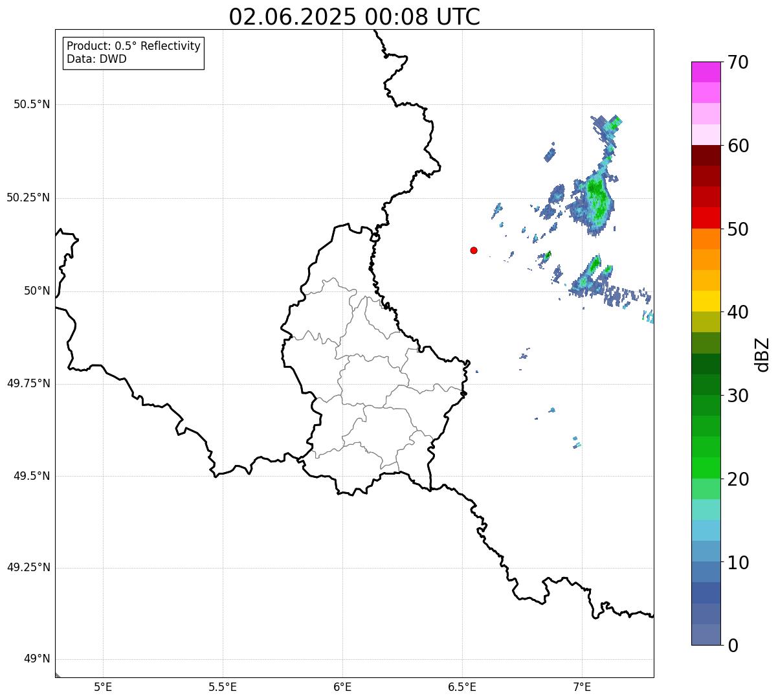778x700 pixels.
Task: Click the 49°N latitude label
Action: click(37, 659)
